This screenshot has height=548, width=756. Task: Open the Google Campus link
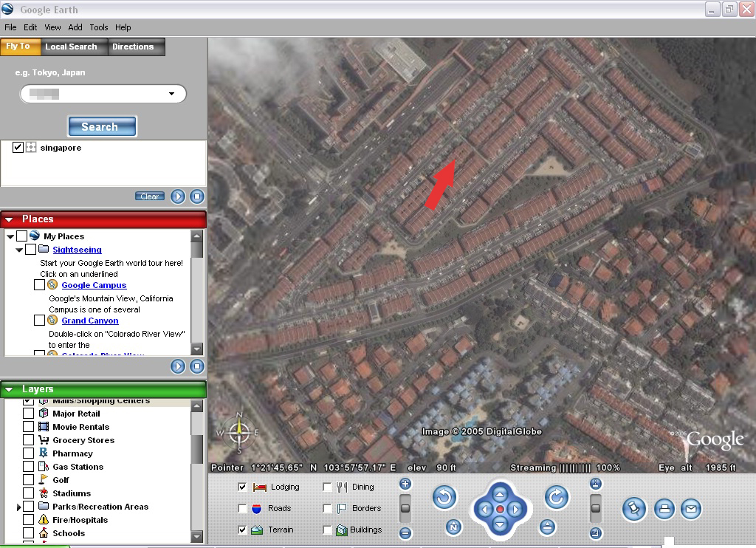(94, 285)
